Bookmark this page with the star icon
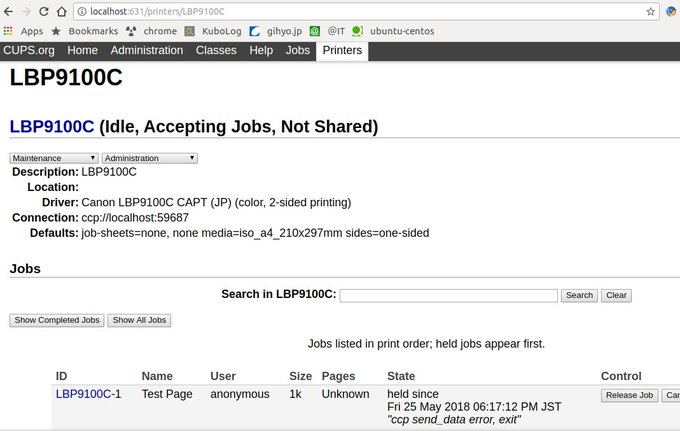Image resolution: width=680 pixels, height=431 pixels. 651,12
